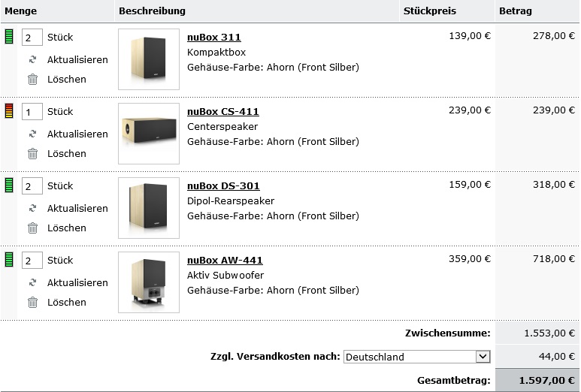Image resolution: width=581 pixels, height=392 pixels.
Task: Click refresh icon for nuBox CS-411
Action: pyautogui.click(x=32, y=134)
